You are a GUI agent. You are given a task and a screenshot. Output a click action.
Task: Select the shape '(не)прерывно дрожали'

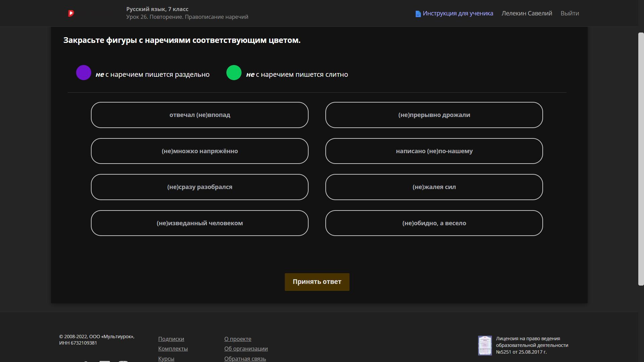click(x=434, y=115)
